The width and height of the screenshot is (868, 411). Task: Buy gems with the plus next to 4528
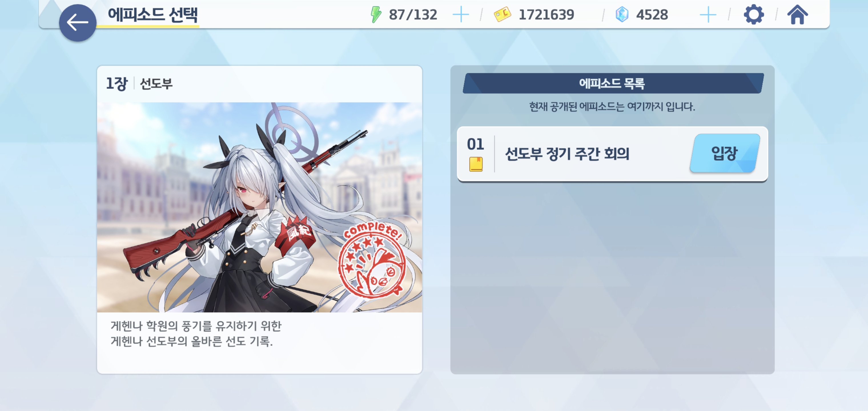(708, 15)
